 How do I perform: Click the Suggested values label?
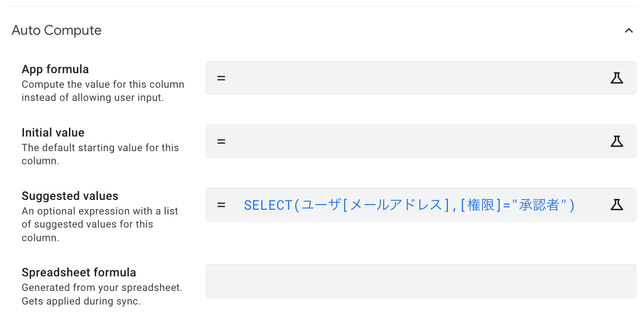point(70,196)
